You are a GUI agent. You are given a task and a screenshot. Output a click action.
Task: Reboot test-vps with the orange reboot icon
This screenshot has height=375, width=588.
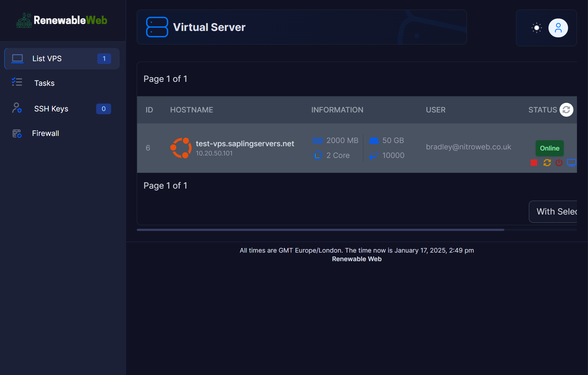click(x=547, y=163)
